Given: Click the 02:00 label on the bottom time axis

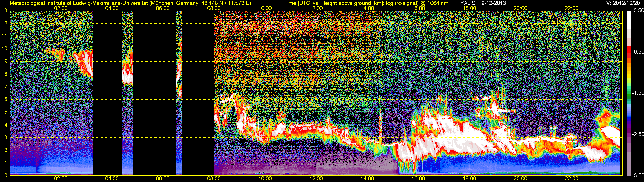Looking at the screenshot, I should (61, 179).
